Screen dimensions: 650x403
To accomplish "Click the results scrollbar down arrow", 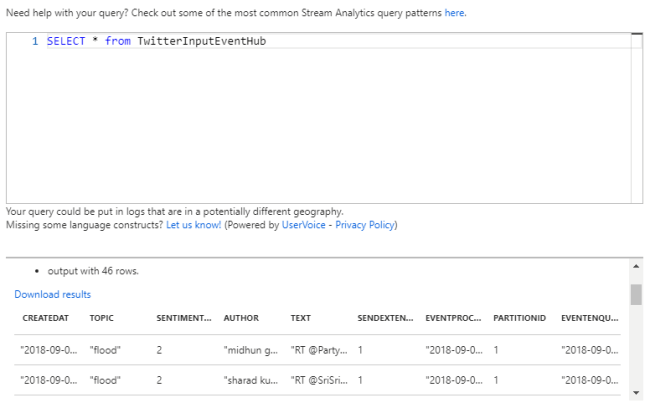I will (x=636, y=393).
